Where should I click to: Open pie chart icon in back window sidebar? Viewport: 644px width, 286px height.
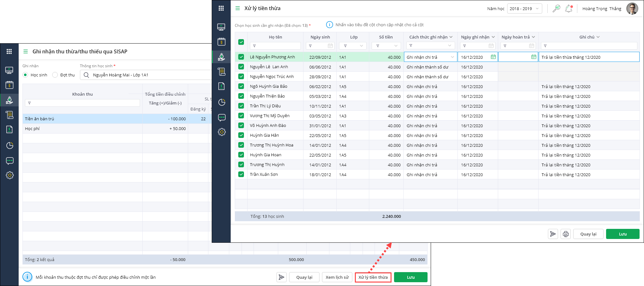point(10,146)
